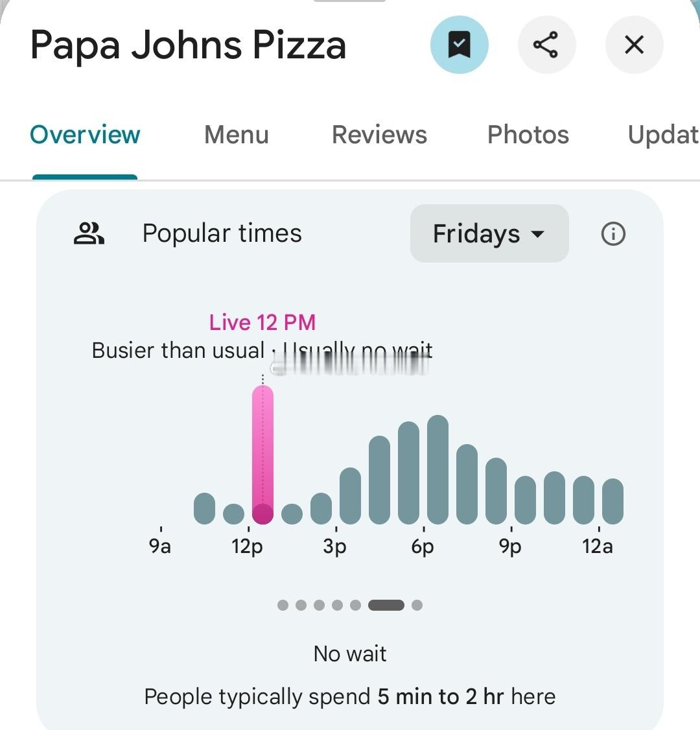Switch to the Menu tab

(237, 135)
